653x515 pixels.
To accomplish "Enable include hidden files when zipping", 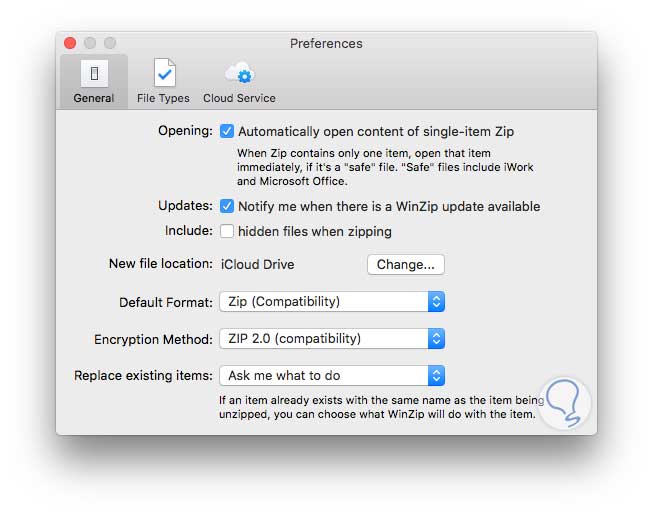I will tap(227, 231).
